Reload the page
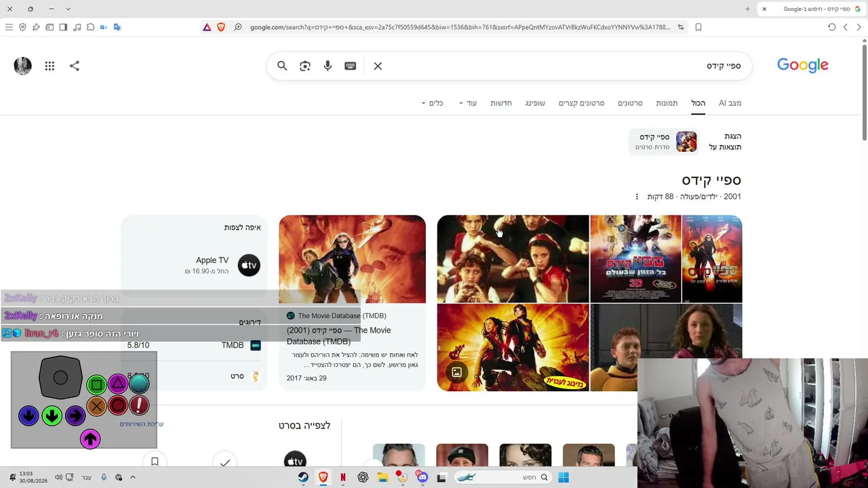Screen dimensions: 868x488 click(831, 27)
